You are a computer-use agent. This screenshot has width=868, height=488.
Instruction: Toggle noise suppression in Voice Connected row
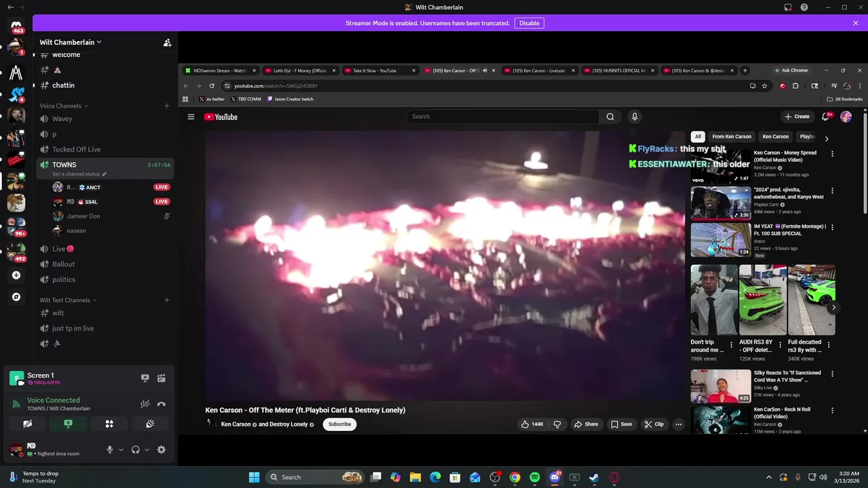coord(144,404)
